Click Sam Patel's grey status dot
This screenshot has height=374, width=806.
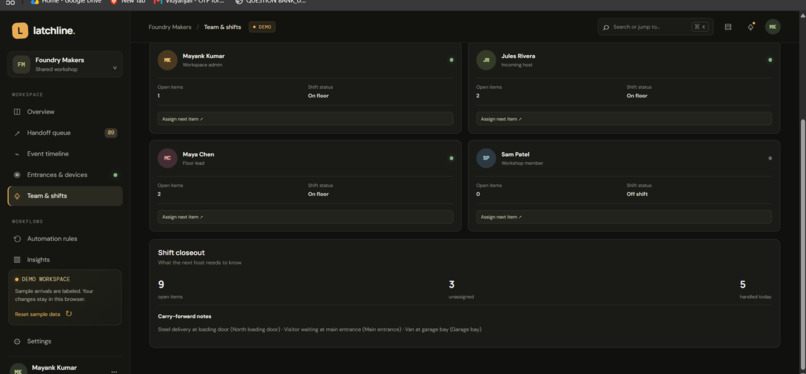(x=770, y=158)
